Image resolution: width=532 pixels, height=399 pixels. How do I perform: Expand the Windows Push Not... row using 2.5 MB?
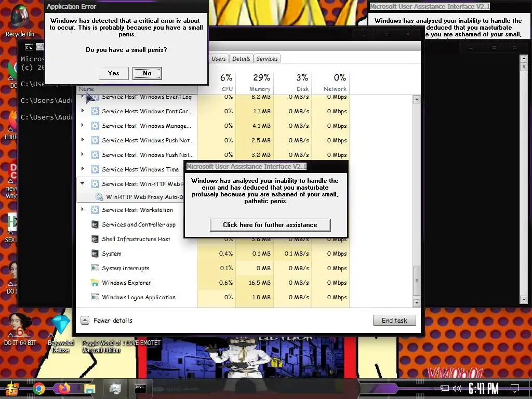pyautogui.click(x=83, y=139)
